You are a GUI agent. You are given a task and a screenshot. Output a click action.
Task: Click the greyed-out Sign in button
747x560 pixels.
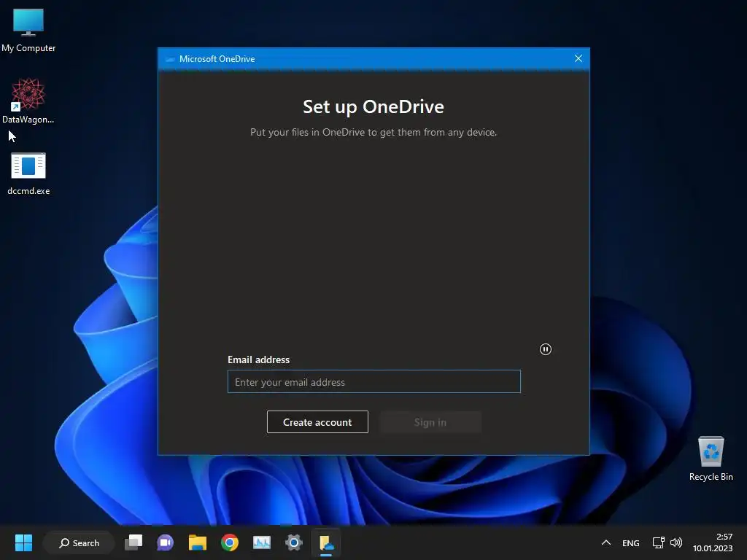[x=430, y=422]
